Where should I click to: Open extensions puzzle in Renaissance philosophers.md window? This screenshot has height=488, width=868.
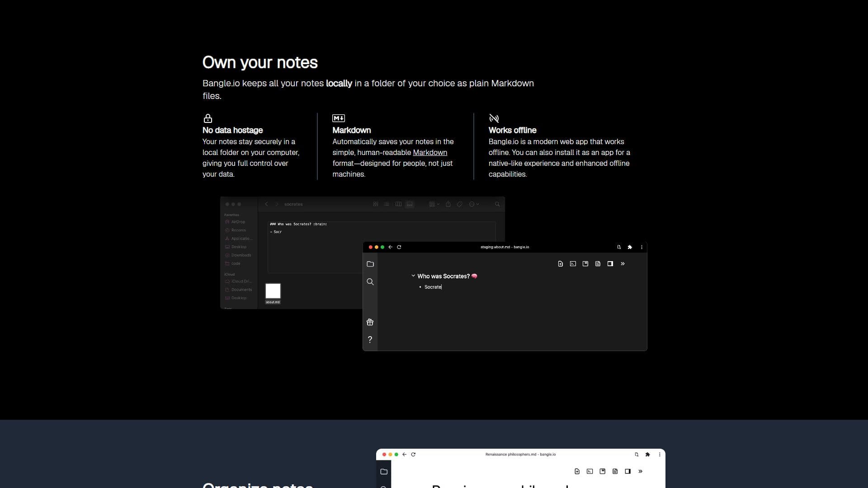[x=647, y=455]
